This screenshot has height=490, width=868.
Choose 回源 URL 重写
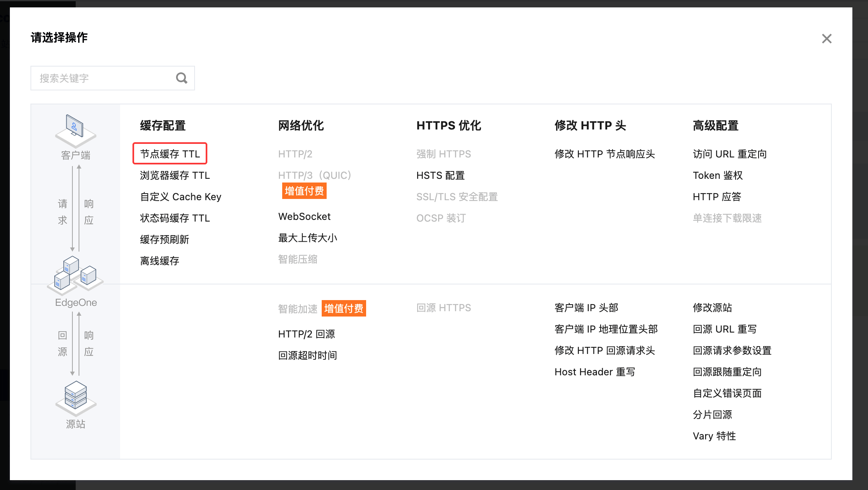point(725,329)
